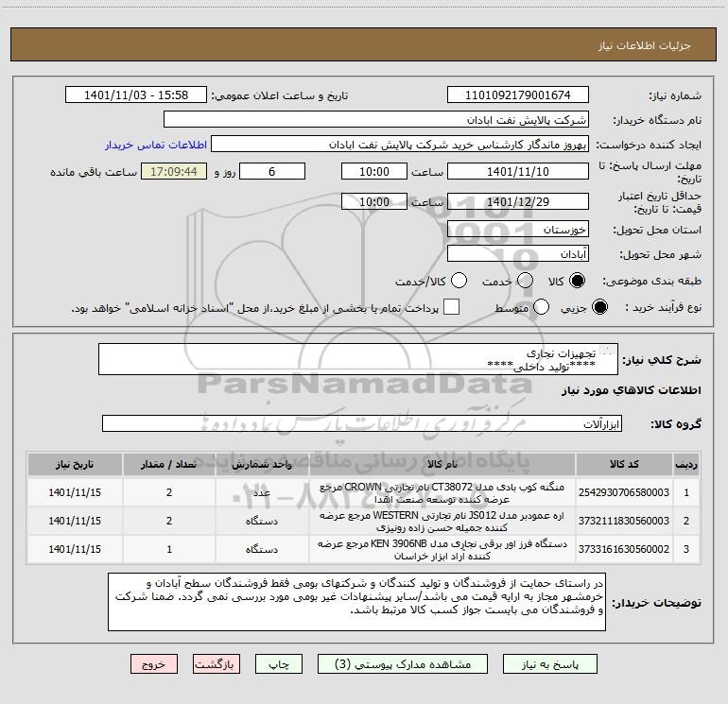Screen dimensions: 728x704
Task: Toggle the اسناد خزانه اسلامی payment checkbox
Action: (451, 307)
